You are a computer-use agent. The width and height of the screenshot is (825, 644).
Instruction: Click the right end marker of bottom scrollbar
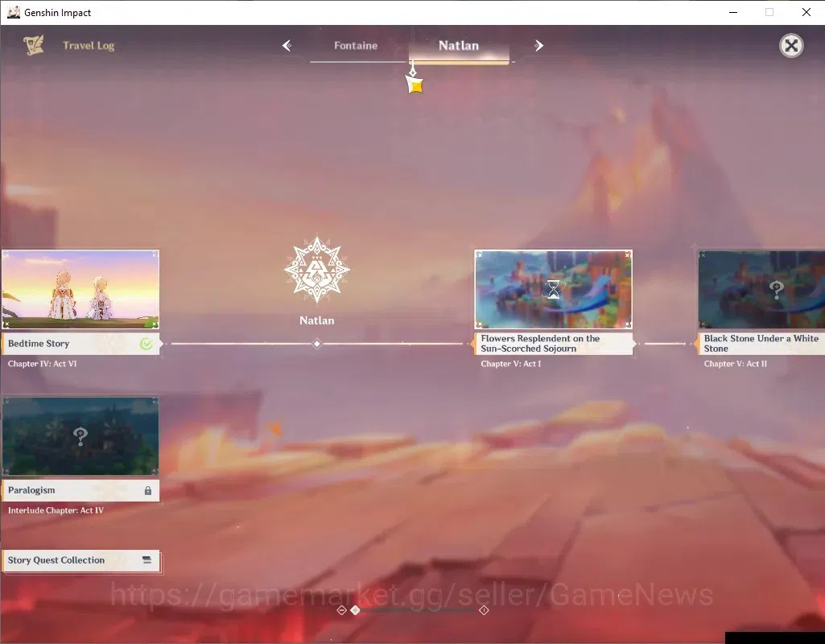(484, 610)
